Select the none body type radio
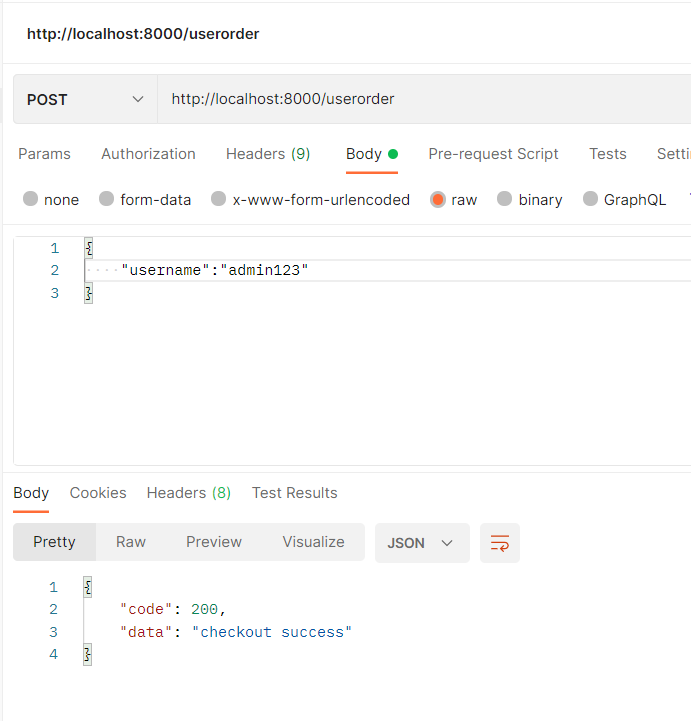This screenshot has width=691, height=721. [31, 200]
